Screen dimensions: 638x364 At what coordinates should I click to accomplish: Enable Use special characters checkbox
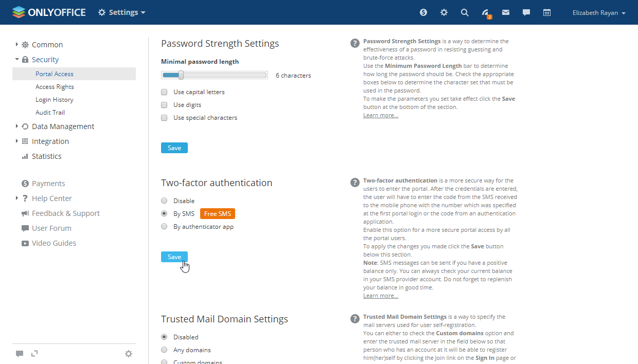[164, 118]
